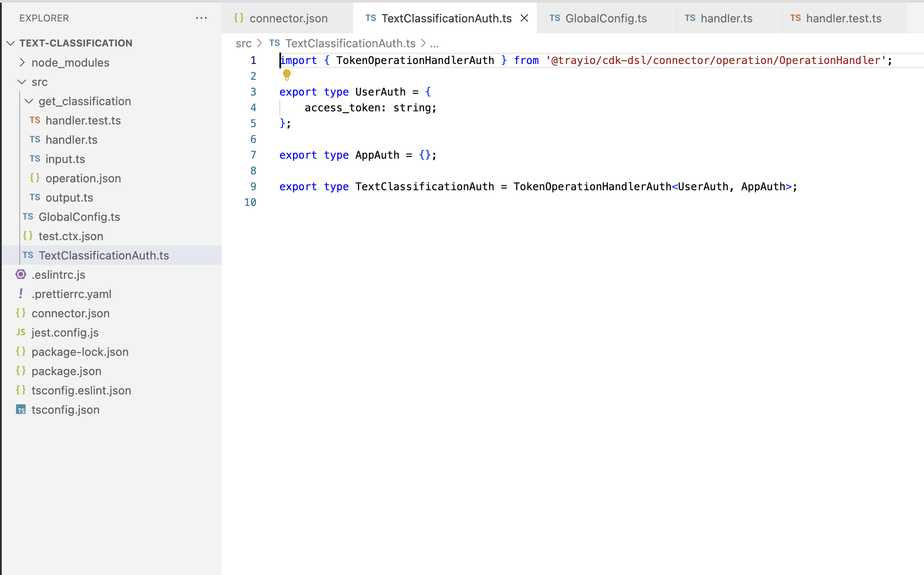
Task: Switch to the connector.json tab
Action: tap(288, 18)
